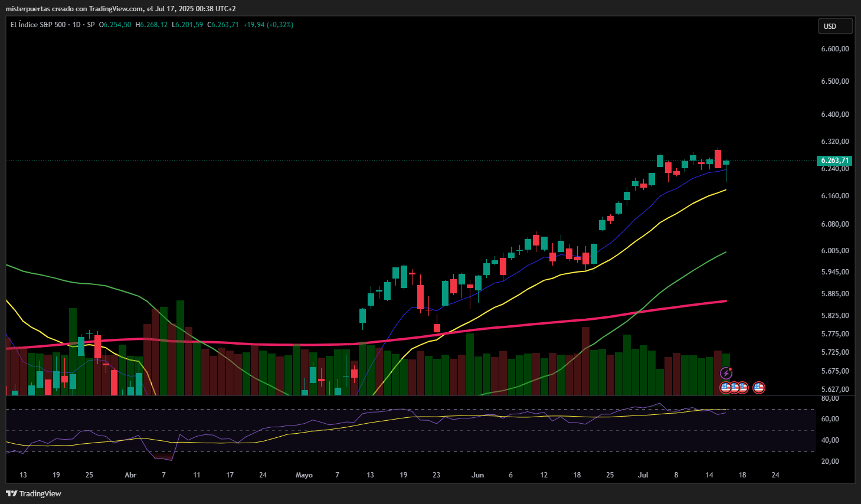Image resolution: width=861 pixels, height=504 pixels.
Task: Click the high value 'H6.268,12' in legend
Action: pos(152,25)
